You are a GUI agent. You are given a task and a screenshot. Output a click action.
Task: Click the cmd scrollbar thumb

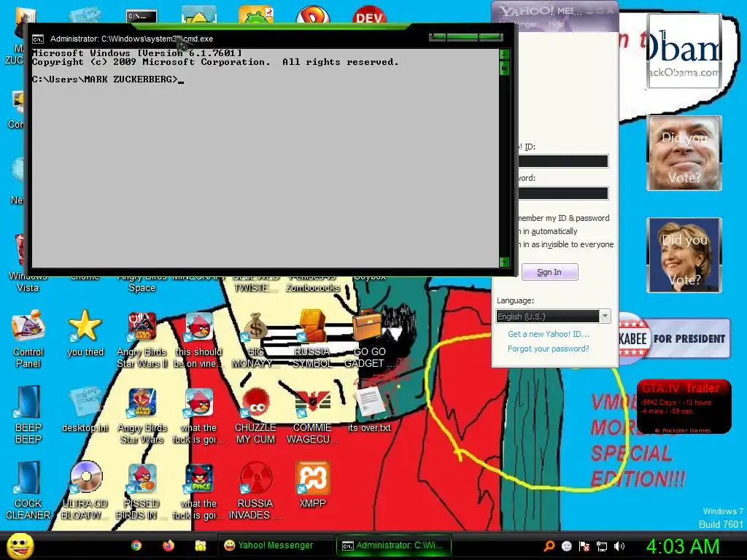pyautogui.click(x=505, y=68)
